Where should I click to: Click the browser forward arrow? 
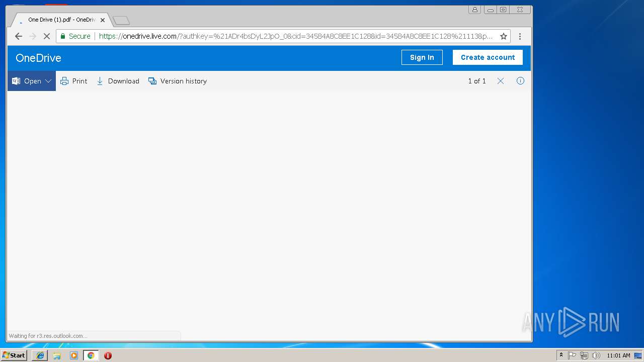[x=33, y=36]
